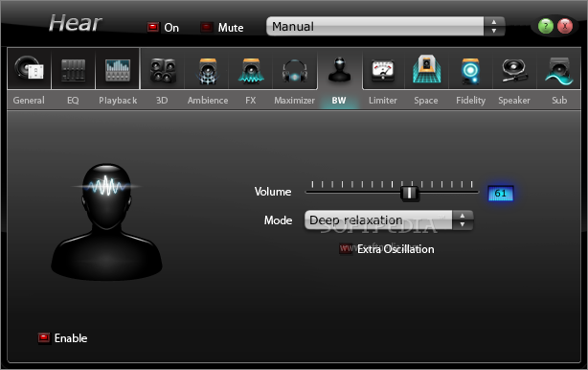Click the Mode label text
Viewport: 588px width, 370px height.
[278, 220]
